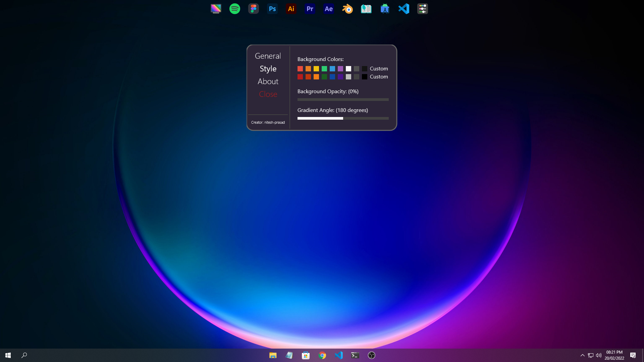This screenshot has height=362, width=644.
Task: Launch Adobe Premiere Pro
Action: (x=310, y=8)
